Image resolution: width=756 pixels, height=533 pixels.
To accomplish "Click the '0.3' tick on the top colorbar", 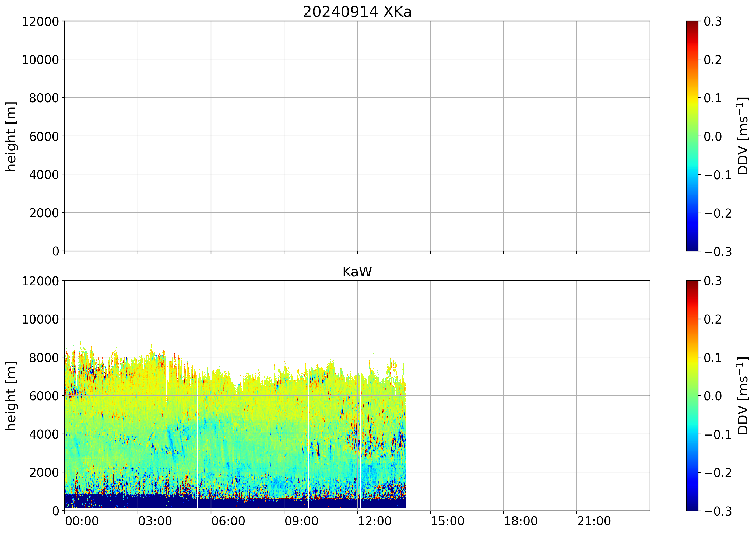I will 713,22.
